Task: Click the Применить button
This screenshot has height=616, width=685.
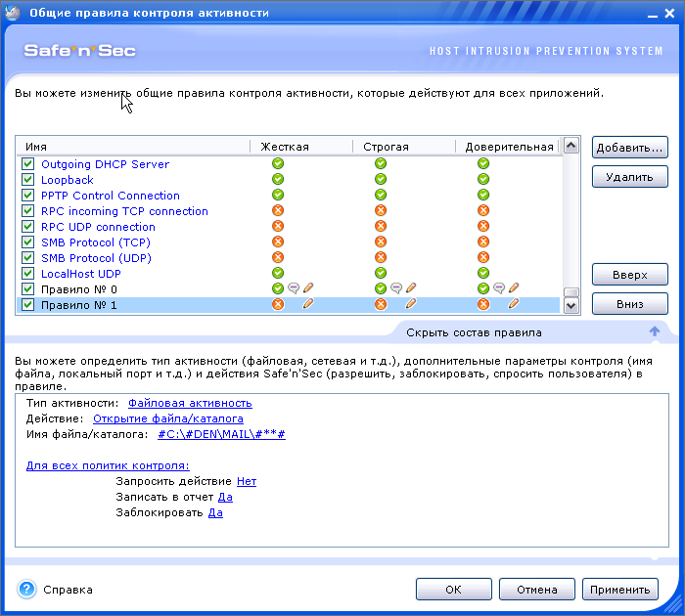Action: point(620,590)
